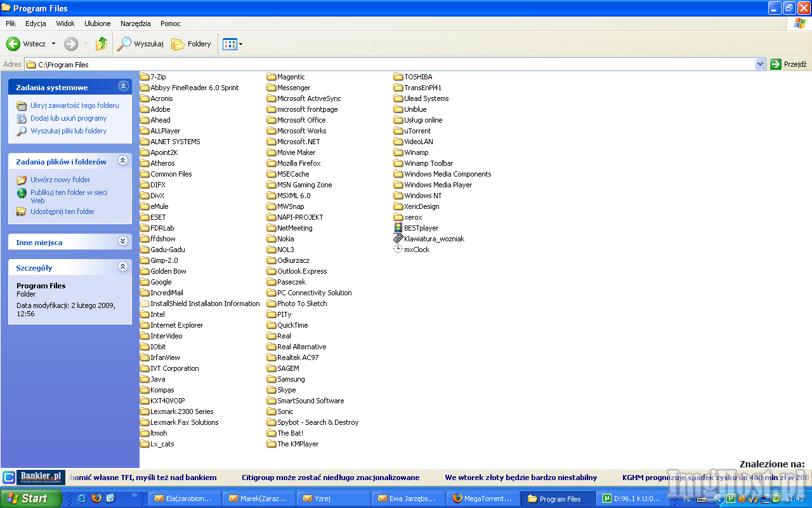Viewport: 812px width, 508px height.
Task: Select the eMule folder icon
Action: [x=145, y=206]
